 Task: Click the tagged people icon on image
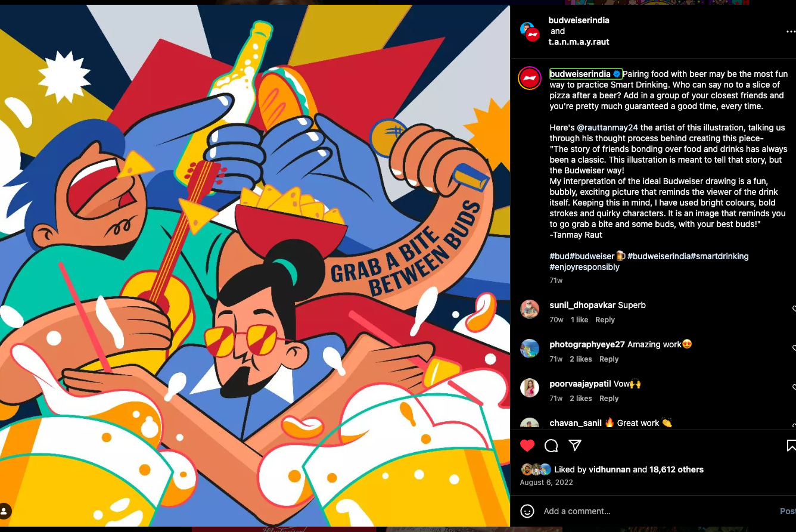click(x=5, y=511)
